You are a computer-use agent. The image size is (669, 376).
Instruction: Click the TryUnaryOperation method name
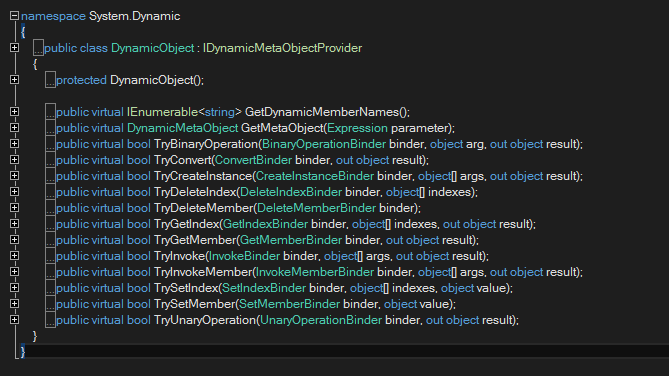[205, 320]
